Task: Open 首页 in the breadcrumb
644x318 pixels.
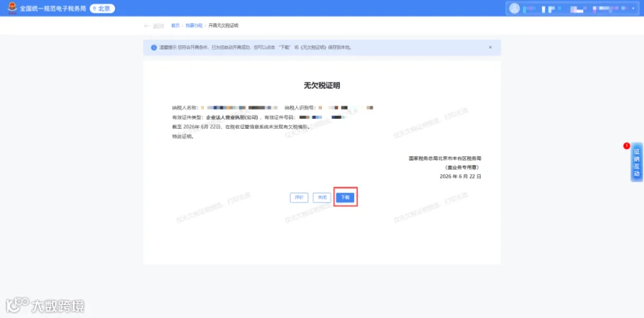Action: click(x=175, y=26)
